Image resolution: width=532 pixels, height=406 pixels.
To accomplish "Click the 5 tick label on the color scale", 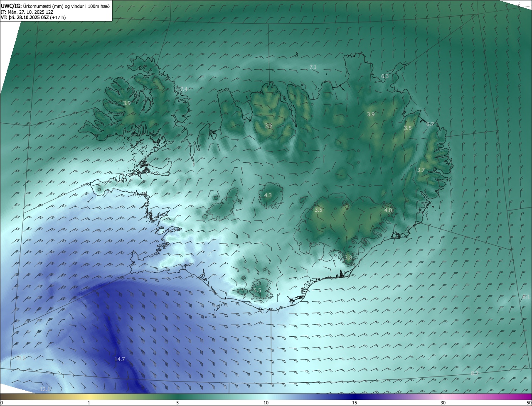I will (177, 403).
